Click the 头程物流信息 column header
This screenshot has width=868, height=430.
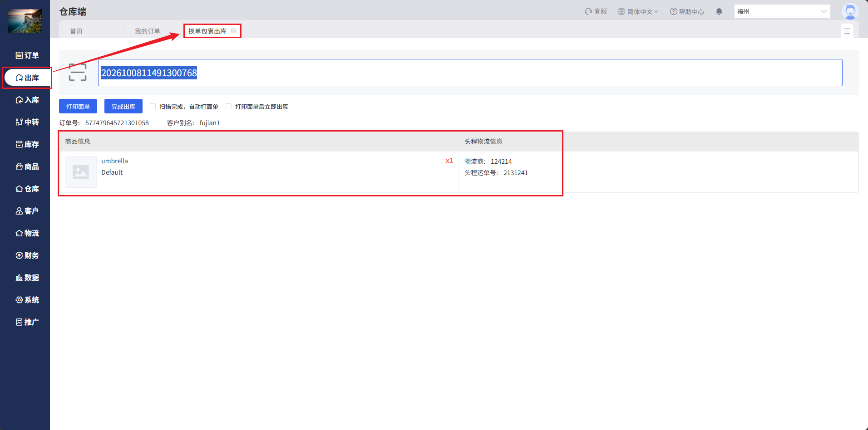pyautogui.click(x=483, y=142)
